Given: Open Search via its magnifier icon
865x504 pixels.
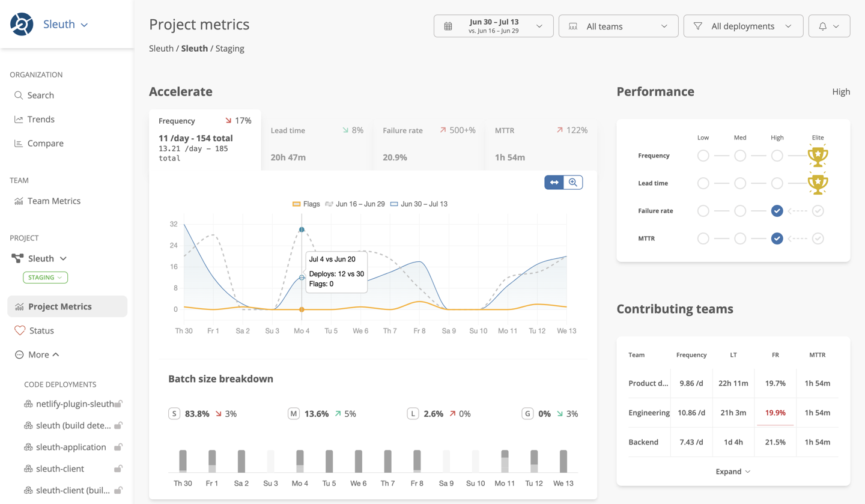Looking at the screenshot, I should click(19, 95).
